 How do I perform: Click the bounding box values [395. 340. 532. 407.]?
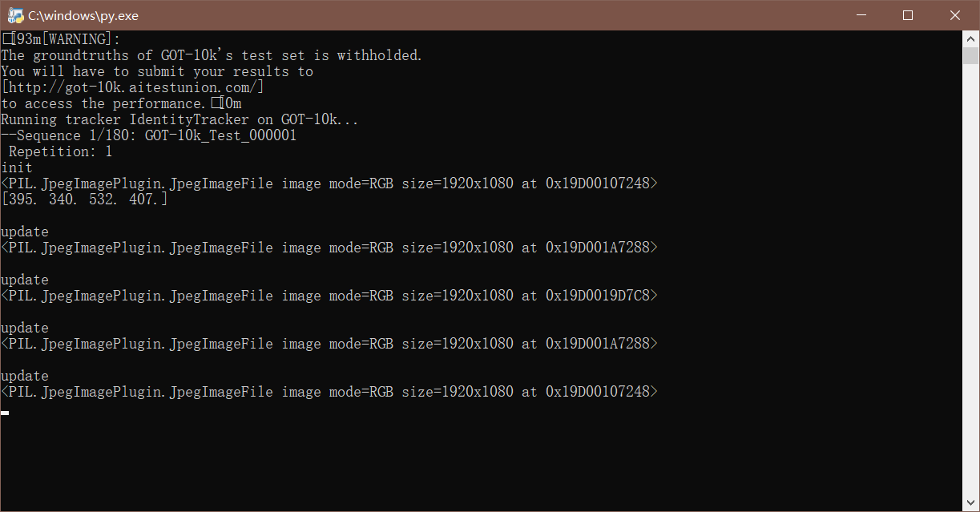(x=85, y=200)
